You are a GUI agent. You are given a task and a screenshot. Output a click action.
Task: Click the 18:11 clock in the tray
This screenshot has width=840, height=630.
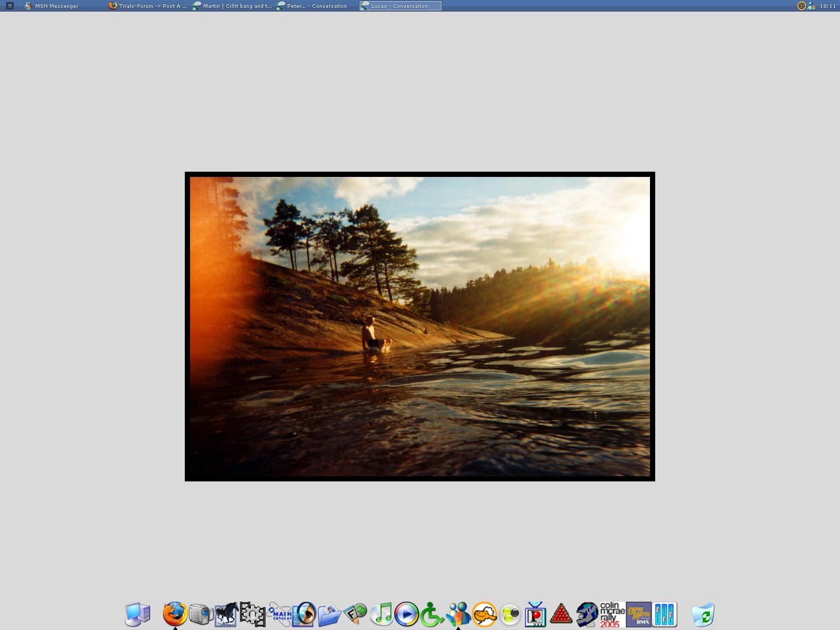click(x=827, y=6)
